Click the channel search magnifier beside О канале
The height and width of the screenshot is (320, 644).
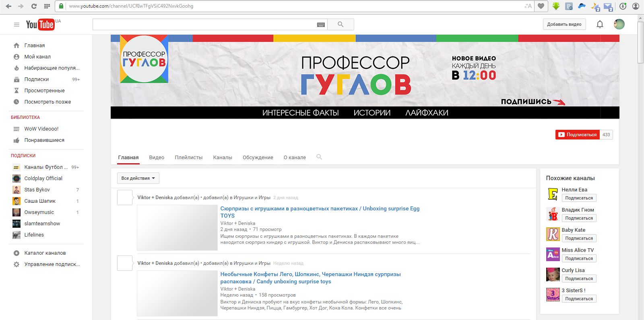(x=319, y=157)
